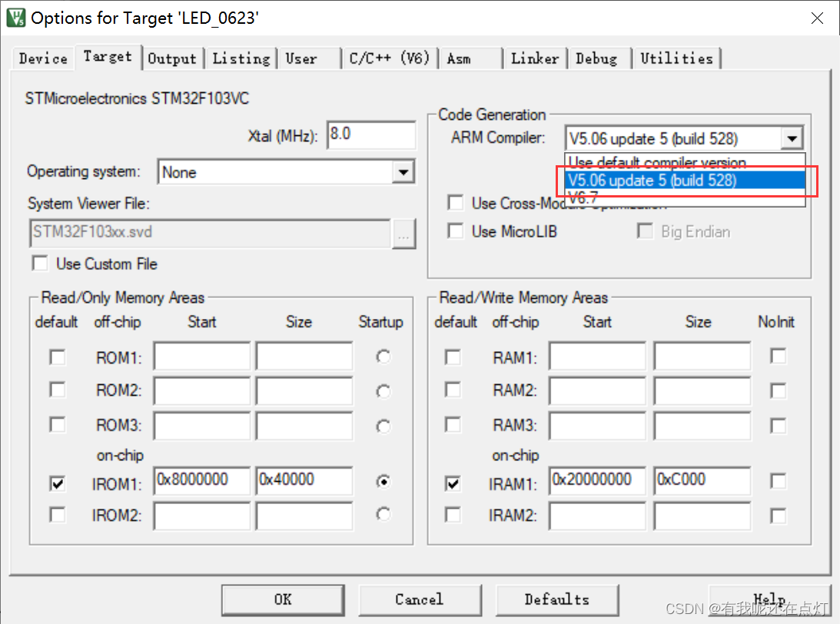Choose Use default compiler version option

(x=655, y=163)
